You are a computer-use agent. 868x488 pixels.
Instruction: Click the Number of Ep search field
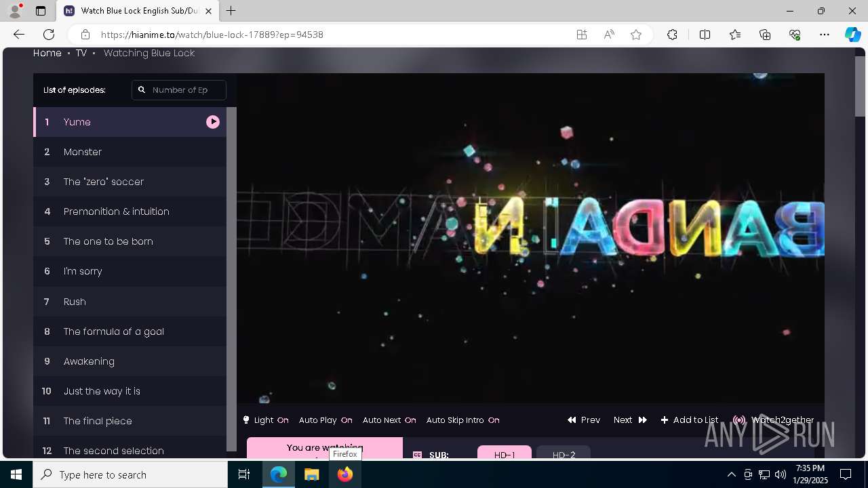click(x=179, y=89)
